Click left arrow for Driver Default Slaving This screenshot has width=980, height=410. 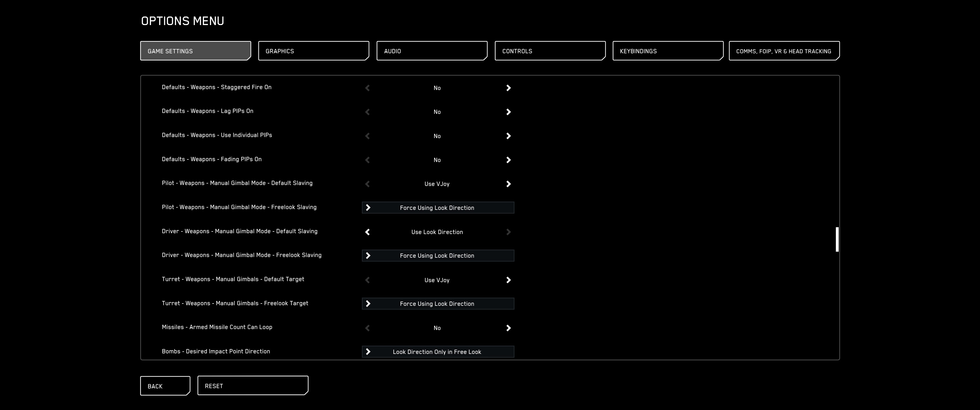tap(367, 232)
